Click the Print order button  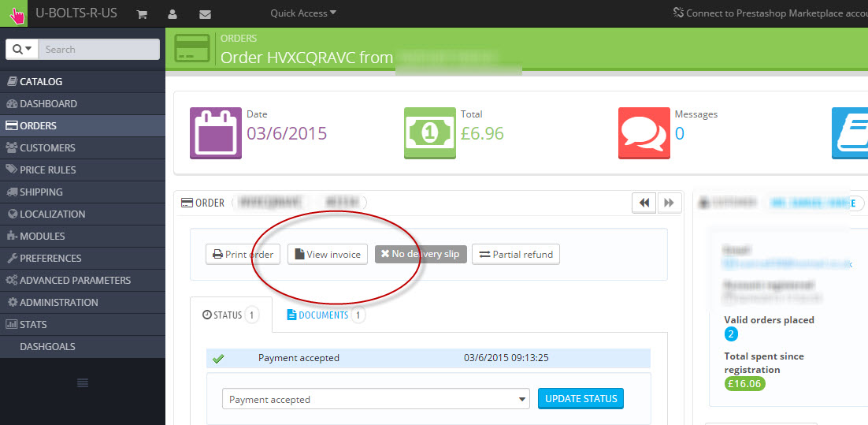(243, 255)
